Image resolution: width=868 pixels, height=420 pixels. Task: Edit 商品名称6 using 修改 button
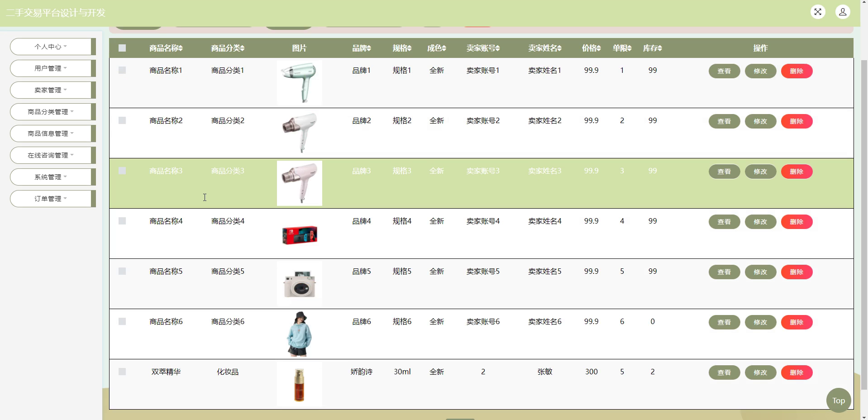760,322
